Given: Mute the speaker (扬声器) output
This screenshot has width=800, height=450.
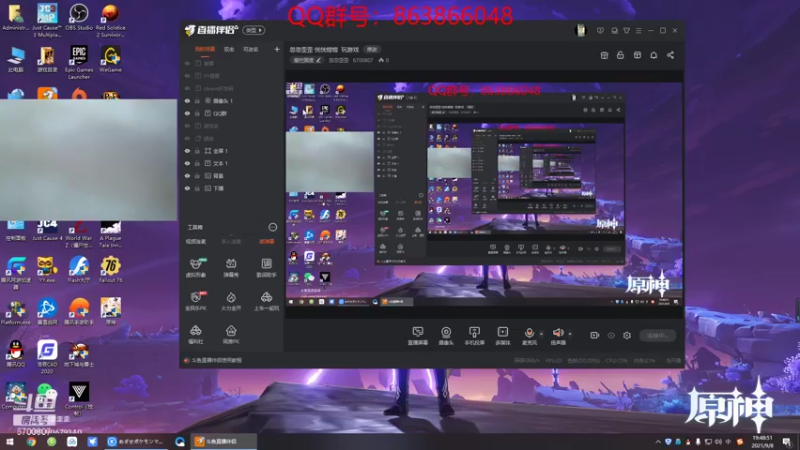Looking at the screenshot, I should tap(558, 336).
